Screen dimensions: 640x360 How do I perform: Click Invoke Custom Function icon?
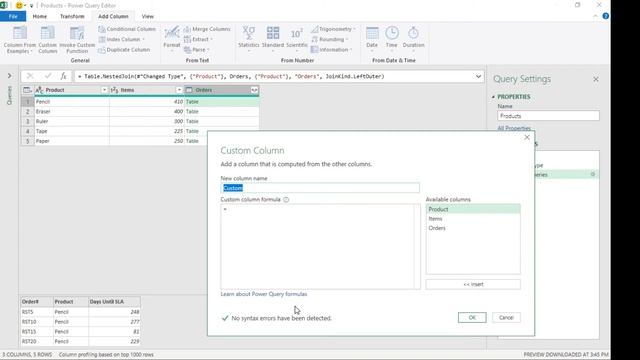click(77, 33)
